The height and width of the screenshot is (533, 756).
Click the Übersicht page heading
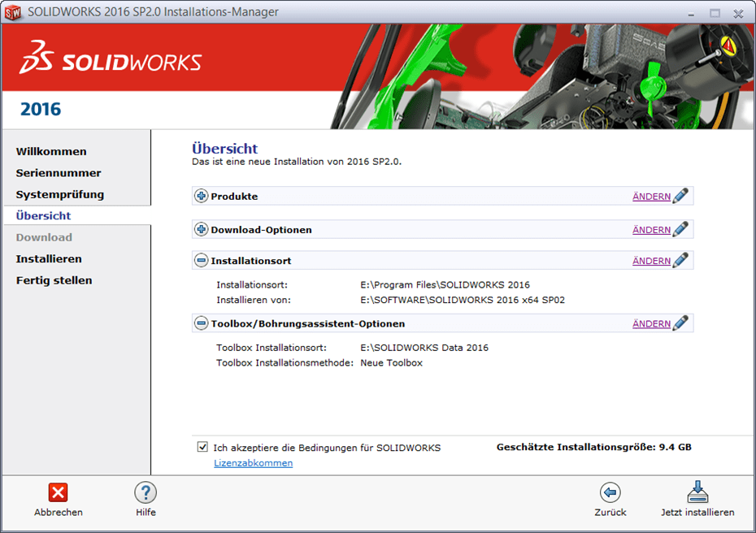[224, 148]
